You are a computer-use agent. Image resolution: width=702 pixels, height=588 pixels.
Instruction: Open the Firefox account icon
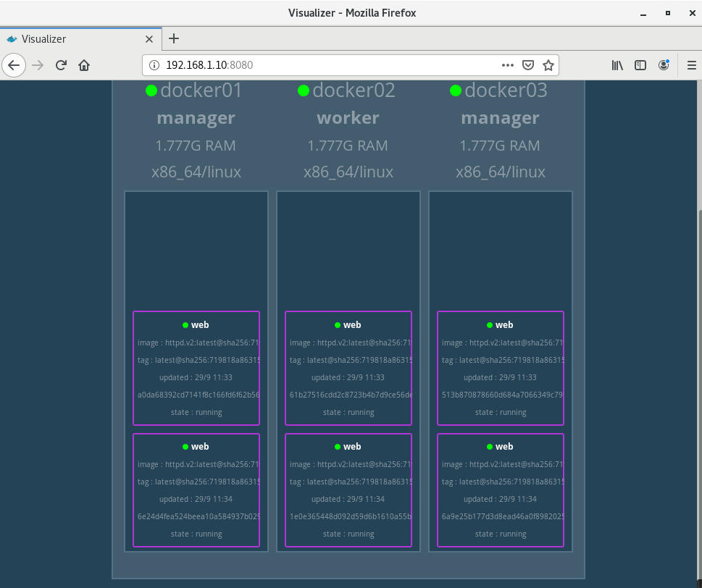point(664,65)
